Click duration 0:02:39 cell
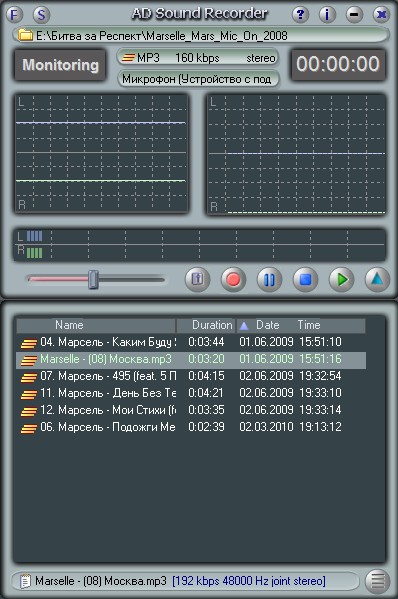This screenshot has width=398, height=599. [x=206, y=427]
